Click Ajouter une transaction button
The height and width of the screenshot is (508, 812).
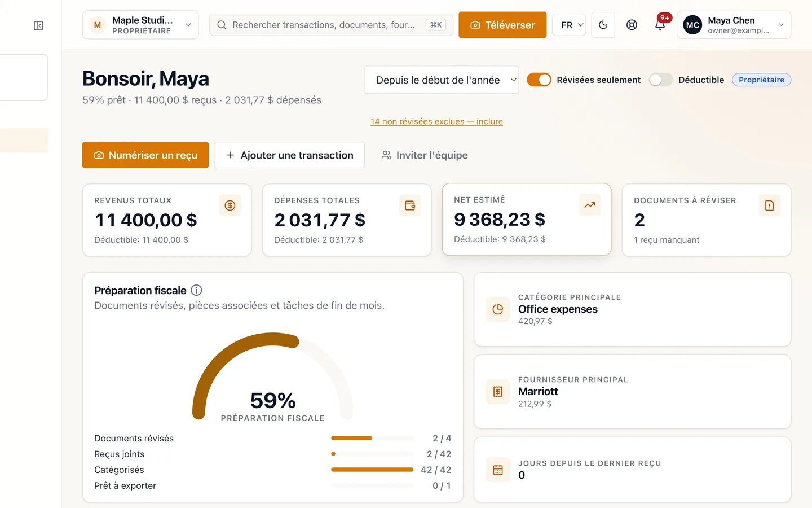point(289,155)
